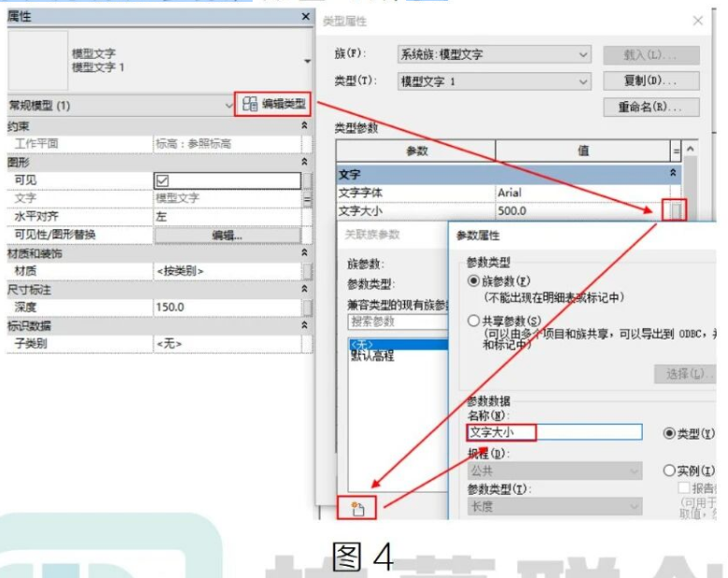Click the 值 column header
The image size is (728, 578).
pyautogui.click(x=583, y=151)
